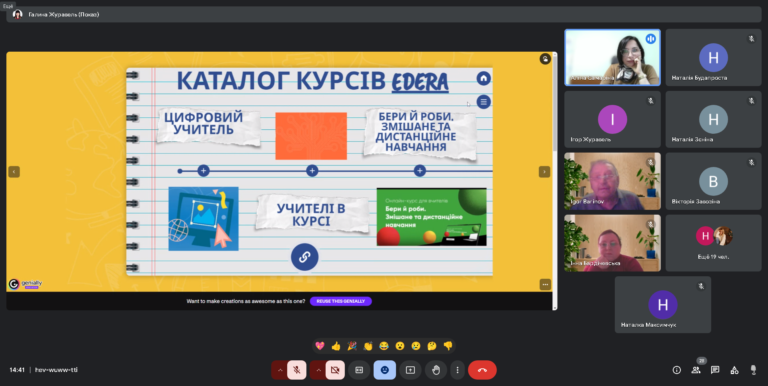Select Наталка Максимчук participant tile
Viewport: 768px width, 386px height.
(x=663, y=305)
